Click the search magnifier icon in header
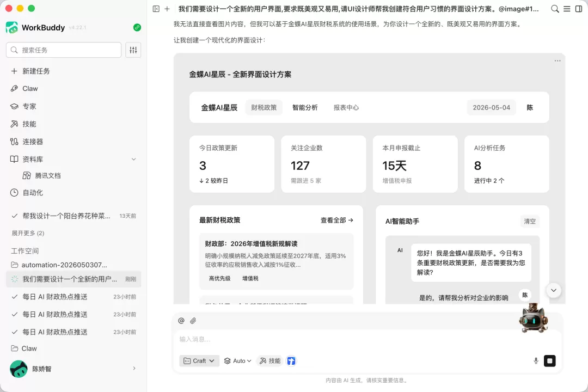Viewport: 588px width, 392px height. (x=555, y=9)
